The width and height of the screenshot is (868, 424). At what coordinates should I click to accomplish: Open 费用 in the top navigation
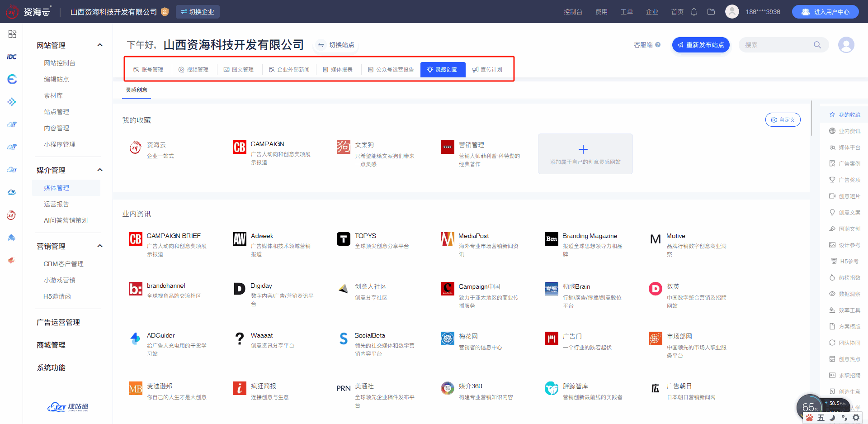pyautogui.click(x=601, y=12)
